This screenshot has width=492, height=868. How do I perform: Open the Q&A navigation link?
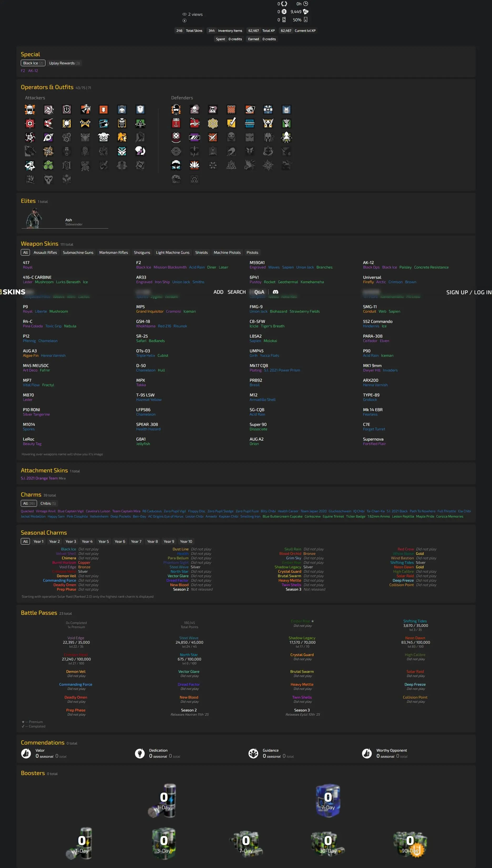pyautogui.click(x=259, y=292)
